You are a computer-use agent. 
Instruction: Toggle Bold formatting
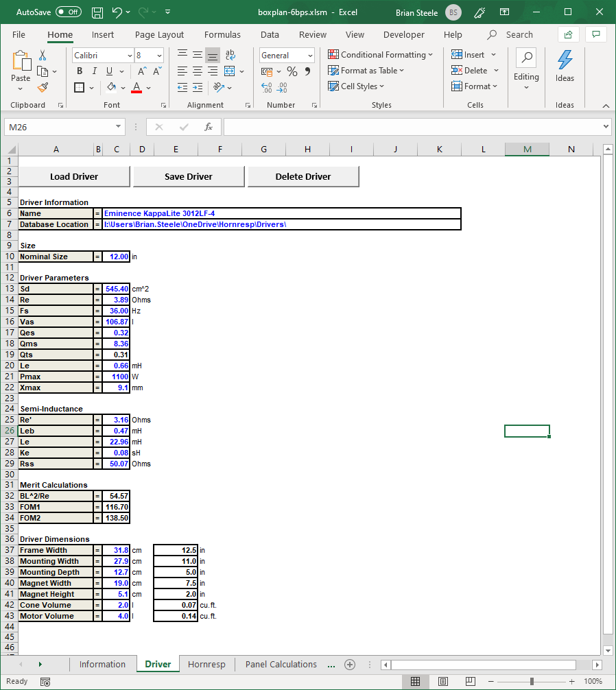(x=80, y=71)
